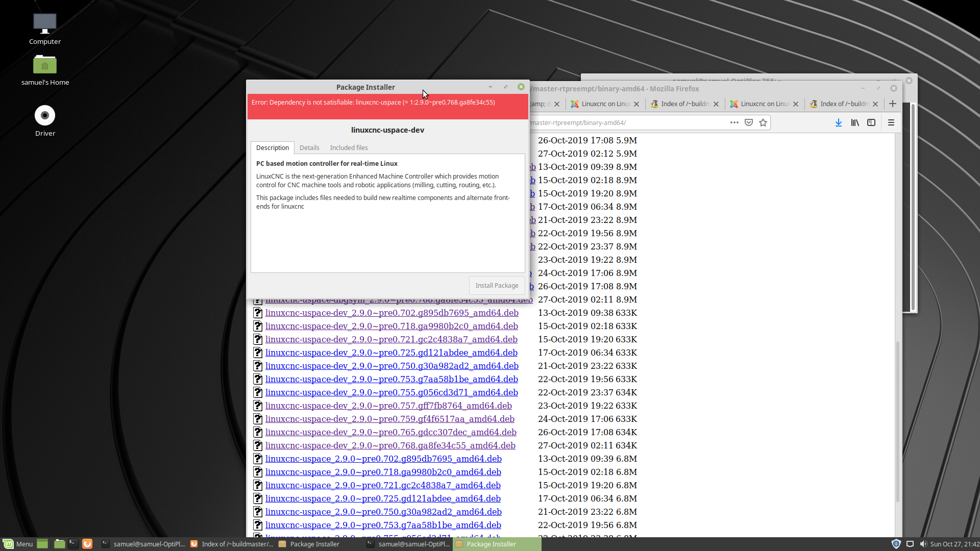Screen dimensions: 980x551
Task: Open a new Firefox tab with plus
Action: (x=893, y=104)
